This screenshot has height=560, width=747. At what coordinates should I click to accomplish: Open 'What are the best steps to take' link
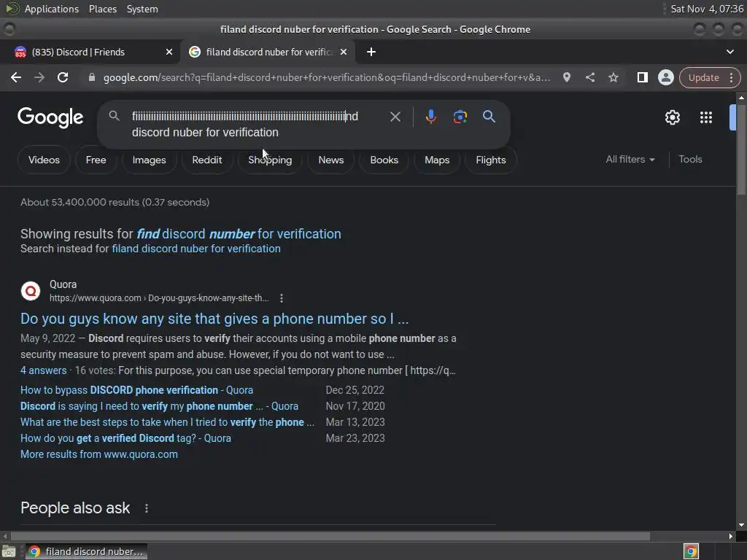(x=167, y=422)
